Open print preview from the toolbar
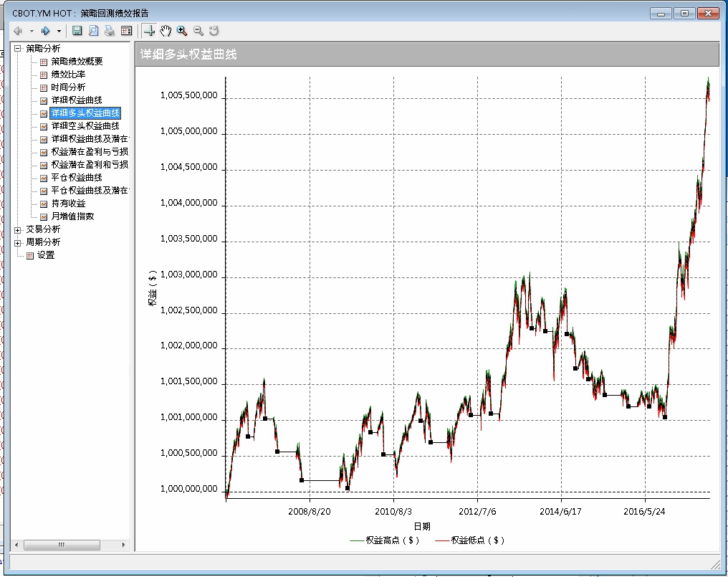Viewport: 728px width, 577px height. pyautogui.click(x=94, y=31)
